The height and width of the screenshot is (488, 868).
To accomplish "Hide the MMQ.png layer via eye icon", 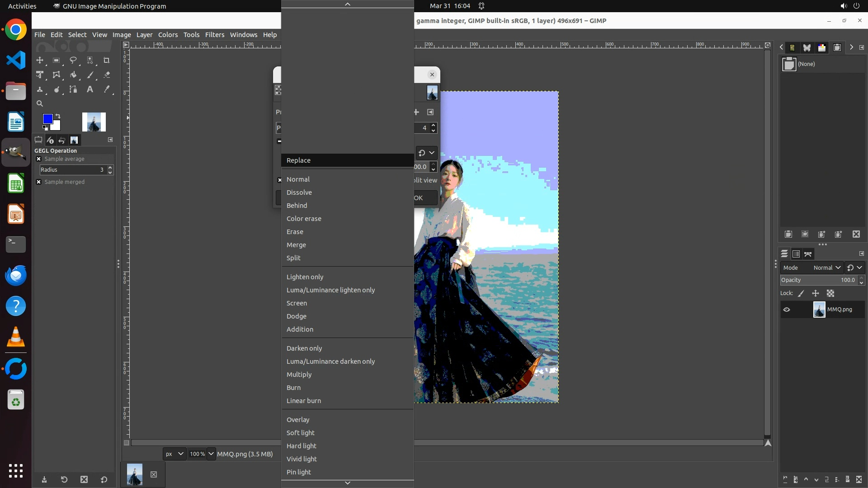I will (x=787, y=310).
